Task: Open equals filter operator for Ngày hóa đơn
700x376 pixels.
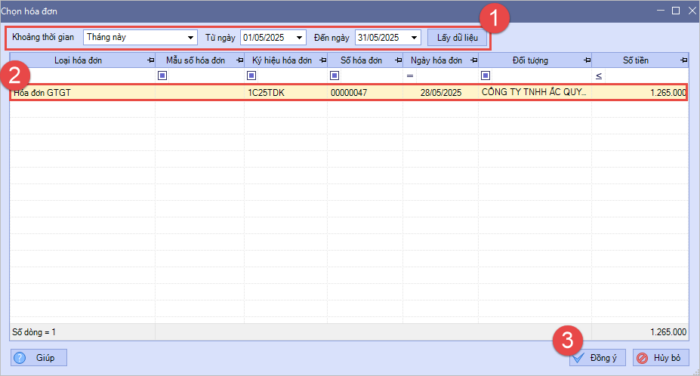Action: tap(410, 76)
